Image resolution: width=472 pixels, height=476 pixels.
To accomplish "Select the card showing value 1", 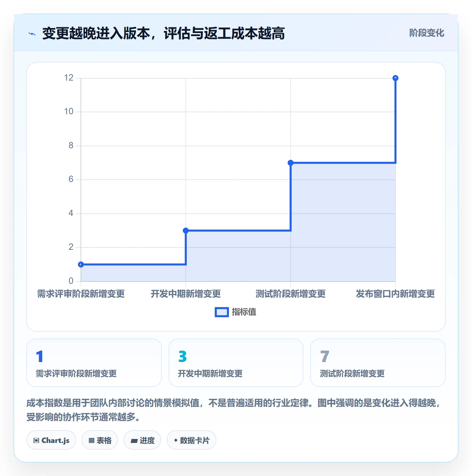I will tap(94, 363).
